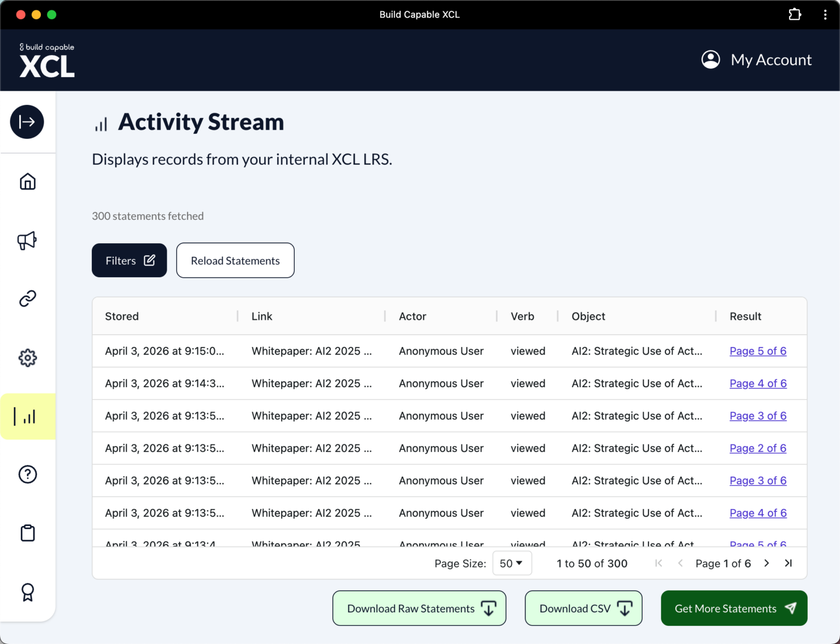Click Download Raw Statements

[419, 608]
